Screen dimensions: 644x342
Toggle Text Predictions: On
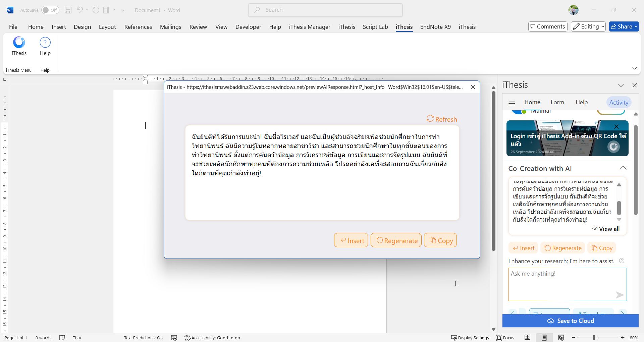coord(143,338)
